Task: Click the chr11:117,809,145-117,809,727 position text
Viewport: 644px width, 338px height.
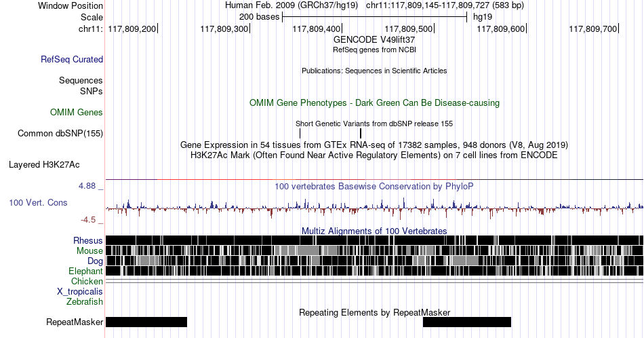Action: [445, 5]
